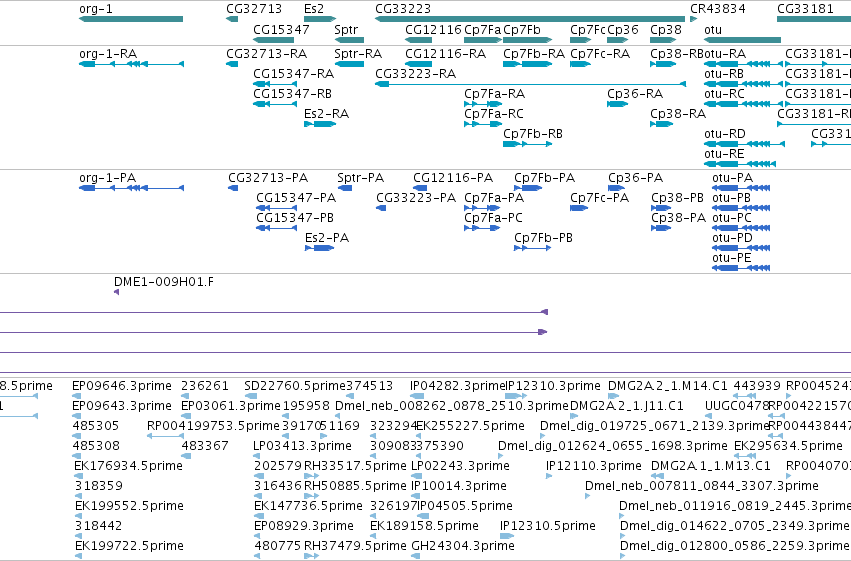Click protein Cp38-PB
This screenshot has height=561, width=851.
coord(661,208)
